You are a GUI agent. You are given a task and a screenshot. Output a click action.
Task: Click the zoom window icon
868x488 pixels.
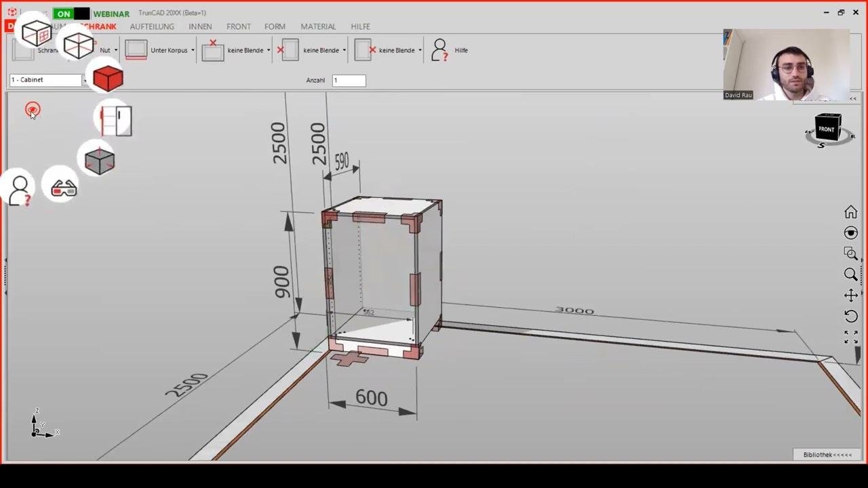[850, 253]
